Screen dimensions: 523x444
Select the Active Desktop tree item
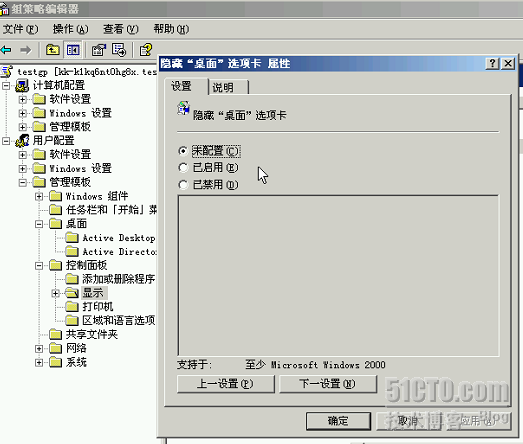[x=119, y=238]
